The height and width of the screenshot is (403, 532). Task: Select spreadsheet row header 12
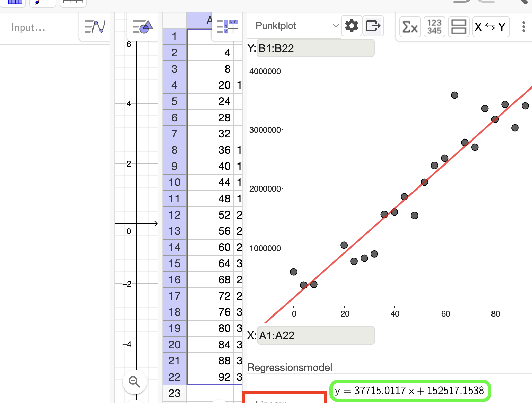coord(175,215)
